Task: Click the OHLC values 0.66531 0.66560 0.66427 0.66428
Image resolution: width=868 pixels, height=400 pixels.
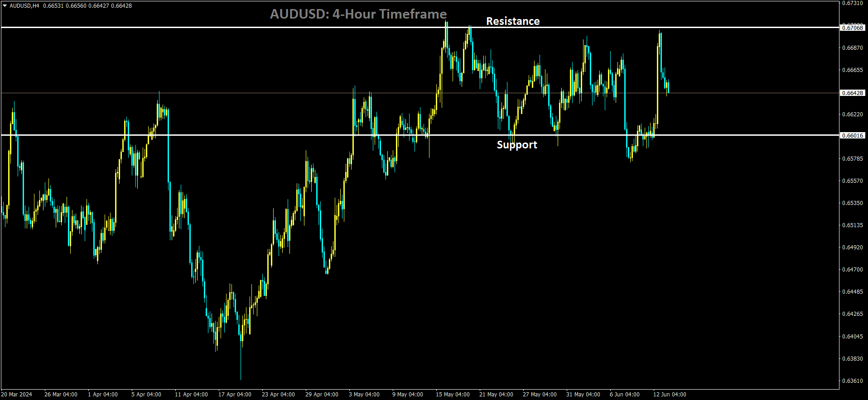Action: [88, 6]
